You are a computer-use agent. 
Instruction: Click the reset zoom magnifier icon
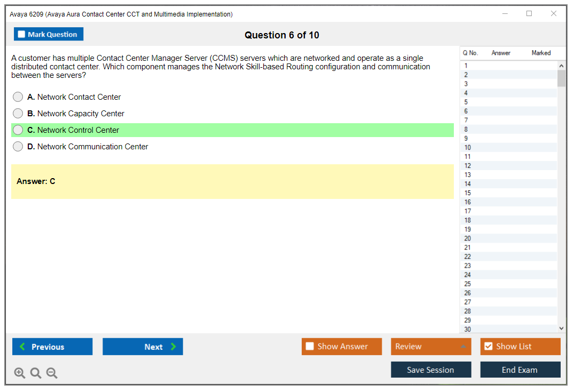pos(36,373)
